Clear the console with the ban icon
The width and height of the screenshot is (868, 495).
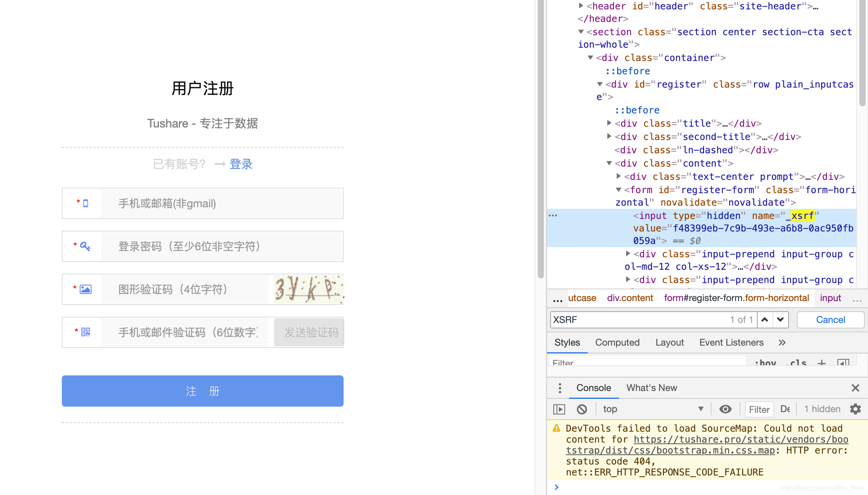pos(582,409)
